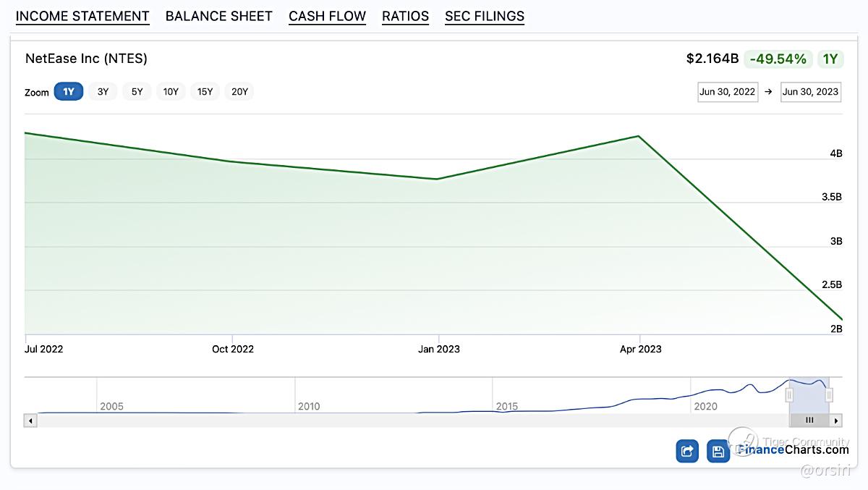Switch to the Balance Sheet tab
The width and height of the screenshot is (868, 490).
click(x=219, y=16)
